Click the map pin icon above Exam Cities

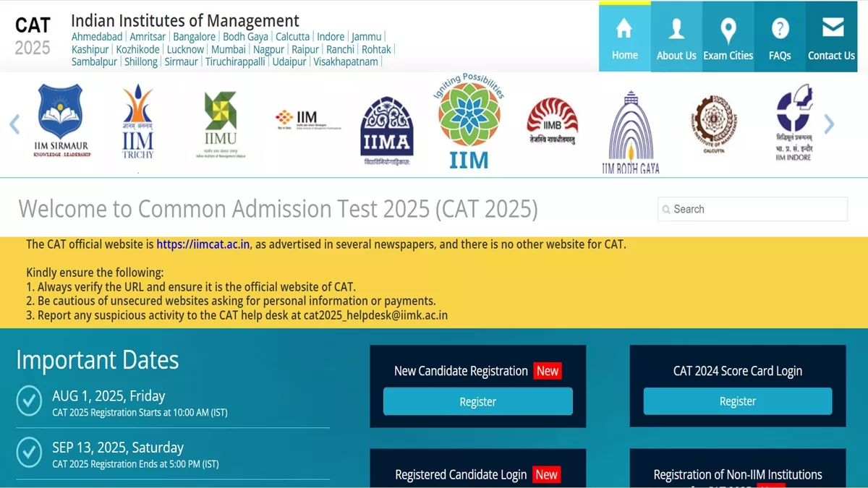point(728,30)
